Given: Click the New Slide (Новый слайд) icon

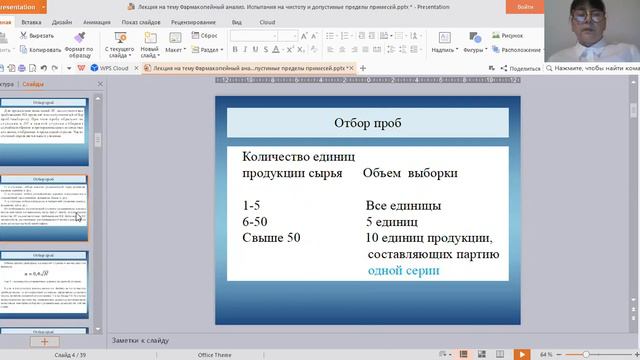Looking at the screenshot, I should 150,38.
